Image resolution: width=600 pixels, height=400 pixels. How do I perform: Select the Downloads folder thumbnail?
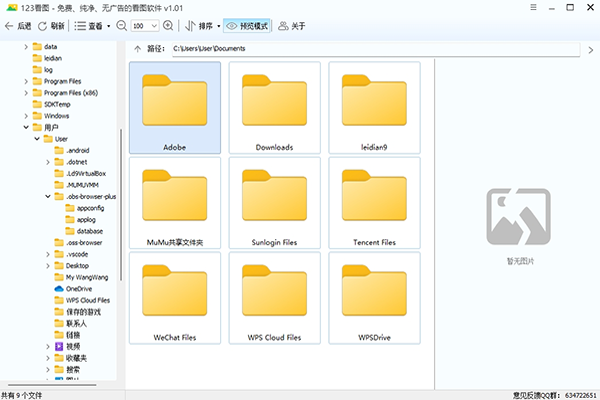[274, 108]
